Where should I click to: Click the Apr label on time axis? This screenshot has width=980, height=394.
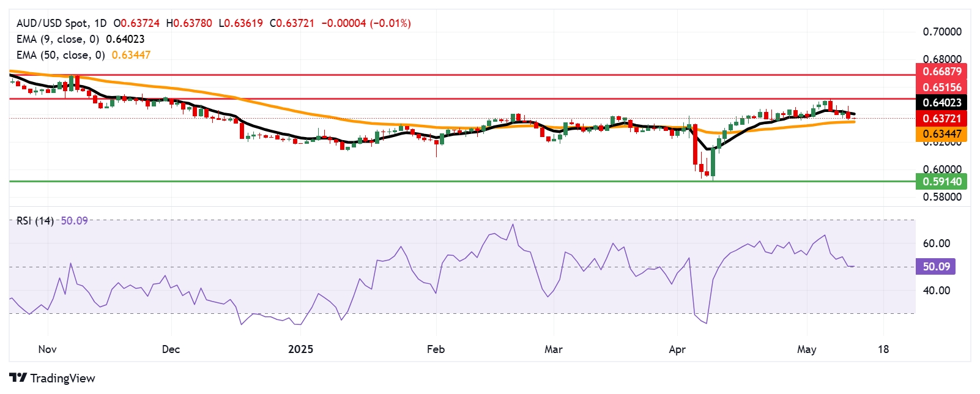(x=677, y=349)
